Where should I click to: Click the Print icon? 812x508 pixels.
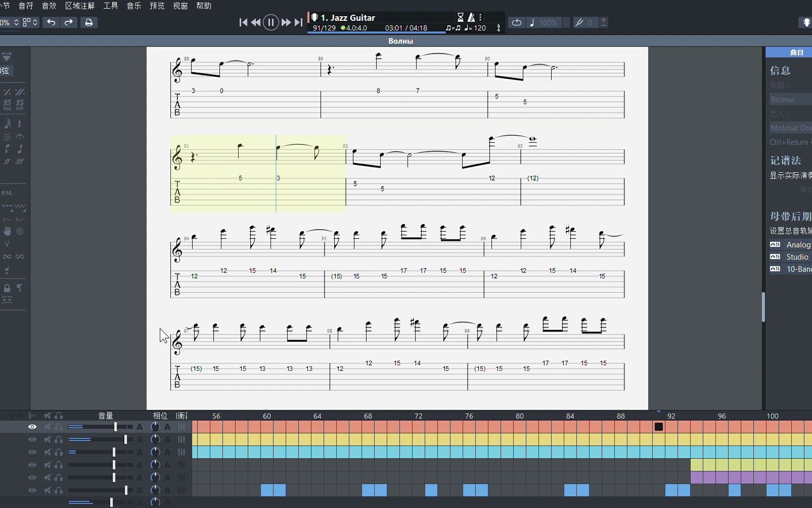[88, 22]
